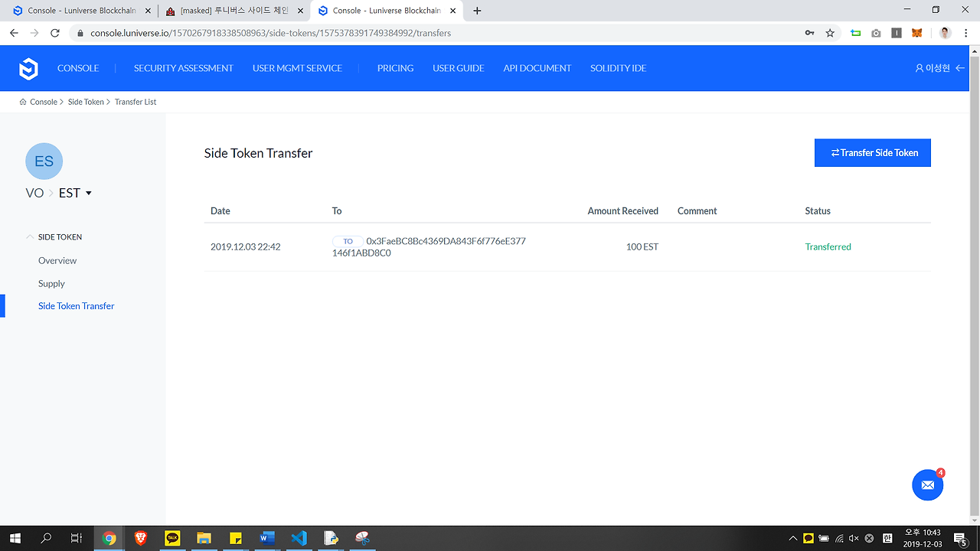The height and width of the screenshot is (551, 980).
Task: Click the Transfer Side Token button
Action: click(872, 153)
